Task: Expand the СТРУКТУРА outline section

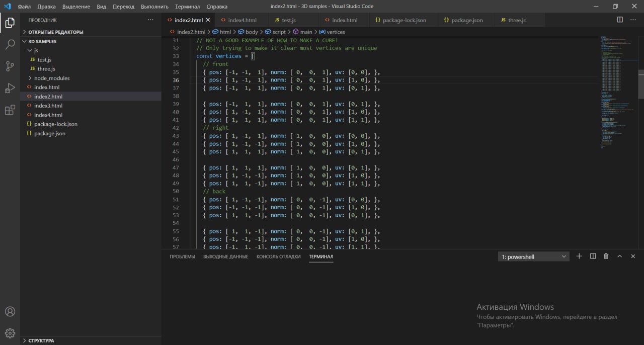Action: click(x=41, y=340)
